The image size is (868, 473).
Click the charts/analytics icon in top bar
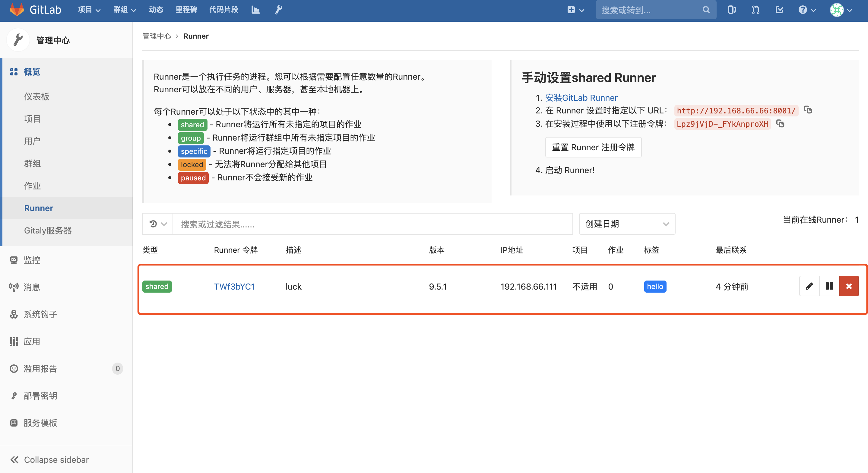point(256,10)
